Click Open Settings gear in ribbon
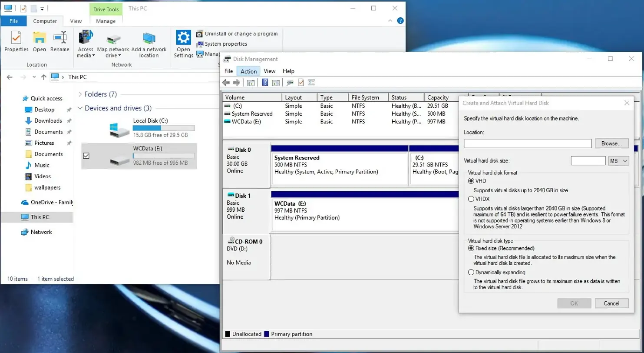644x353 pixels. click(184, 45)
